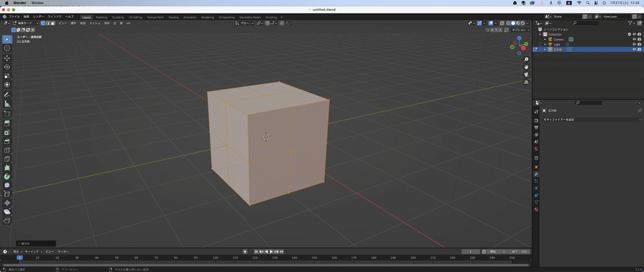
Task: Open the モディファイアーを追加 dropdown
Action: click(592, 119)
